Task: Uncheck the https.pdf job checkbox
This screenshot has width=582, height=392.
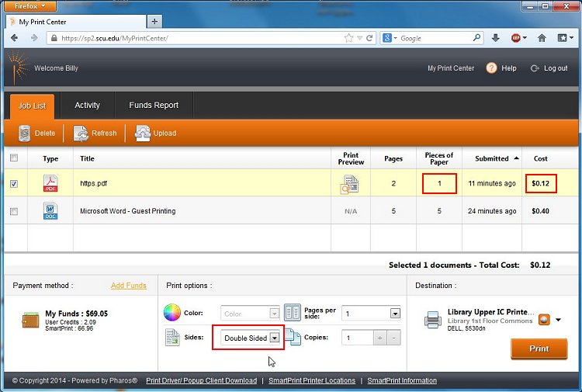Action: (x=14, y=184)
